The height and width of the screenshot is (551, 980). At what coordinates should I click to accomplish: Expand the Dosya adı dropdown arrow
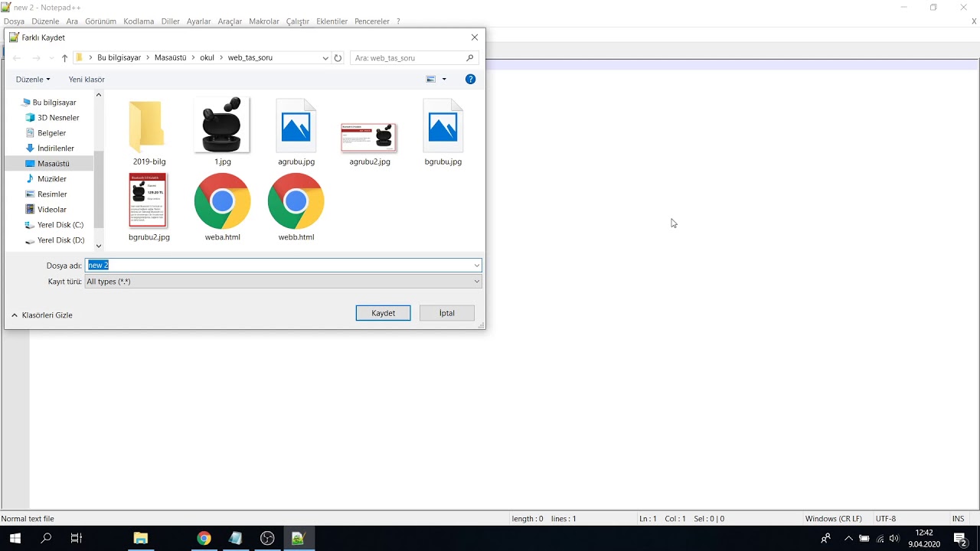(x=476, y=266)
